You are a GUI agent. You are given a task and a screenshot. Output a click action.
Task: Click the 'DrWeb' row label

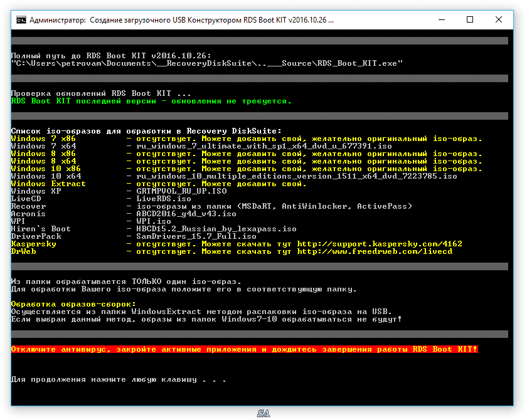coord(24,251)
